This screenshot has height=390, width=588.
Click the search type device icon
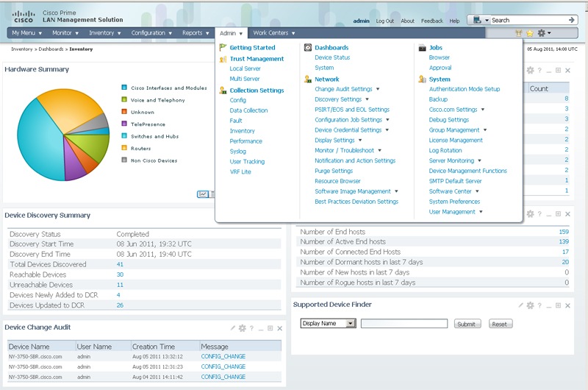[x=477, y=20]
